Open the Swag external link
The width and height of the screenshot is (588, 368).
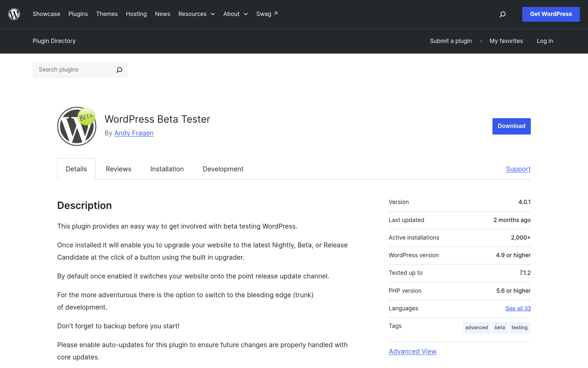point(267,14)
